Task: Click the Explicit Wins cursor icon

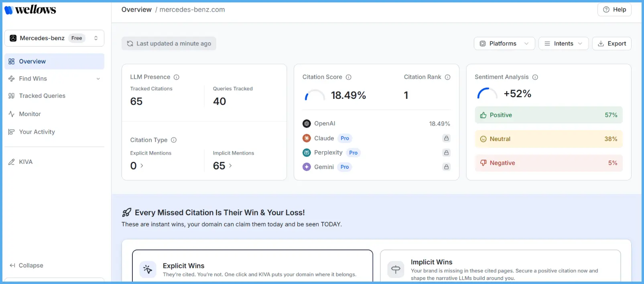Action: (148, 270)
